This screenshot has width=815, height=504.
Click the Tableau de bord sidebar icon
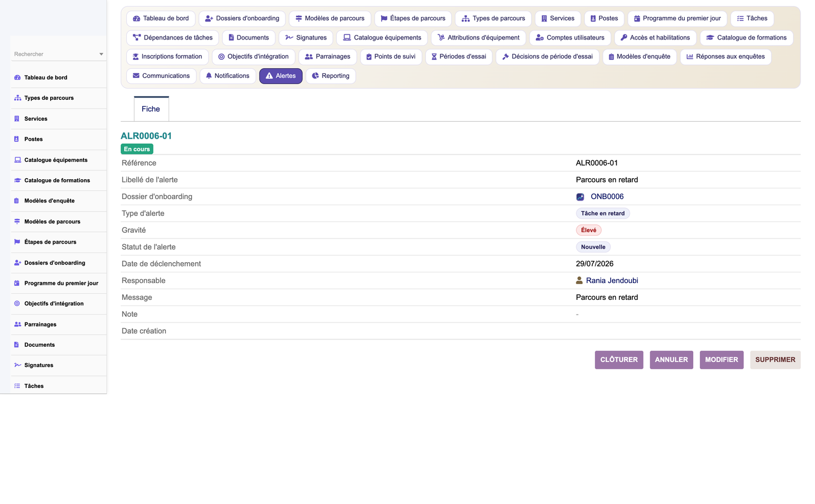tap(17, 78)
